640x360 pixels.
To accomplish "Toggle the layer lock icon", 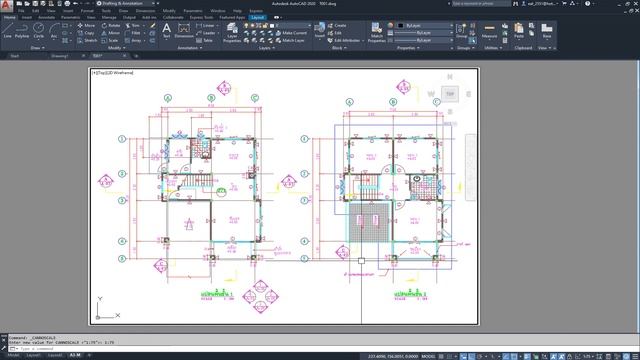I will coord(264,25).
